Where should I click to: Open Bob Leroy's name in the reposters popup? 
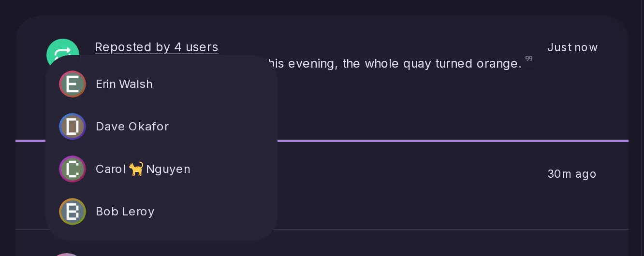click(125, 212)
